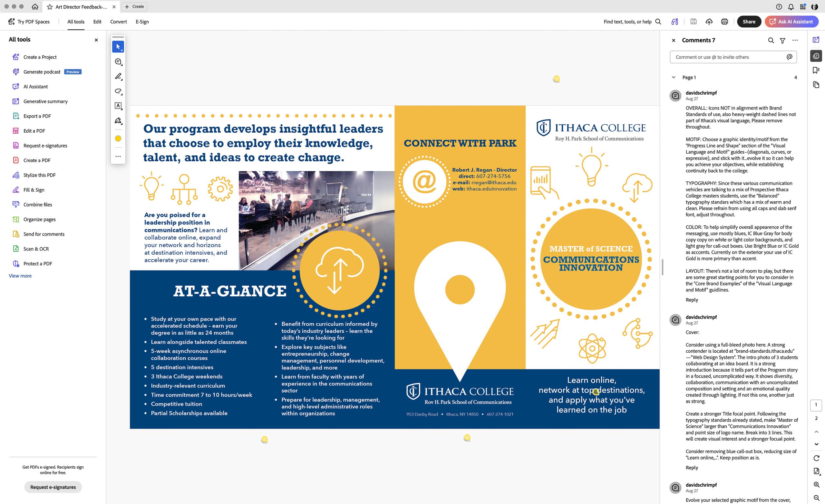Activate the text box tool
Image resolution: width=825 pixels, height=504 pixels.
[118, 106]
